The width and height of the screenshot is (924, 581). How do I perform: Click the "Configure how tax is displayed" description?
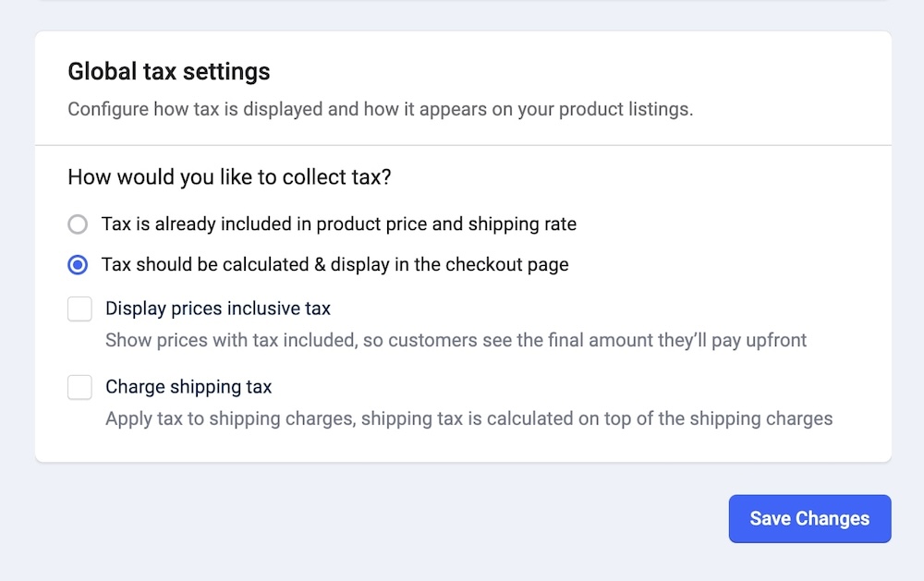click(x=277, y=109)
